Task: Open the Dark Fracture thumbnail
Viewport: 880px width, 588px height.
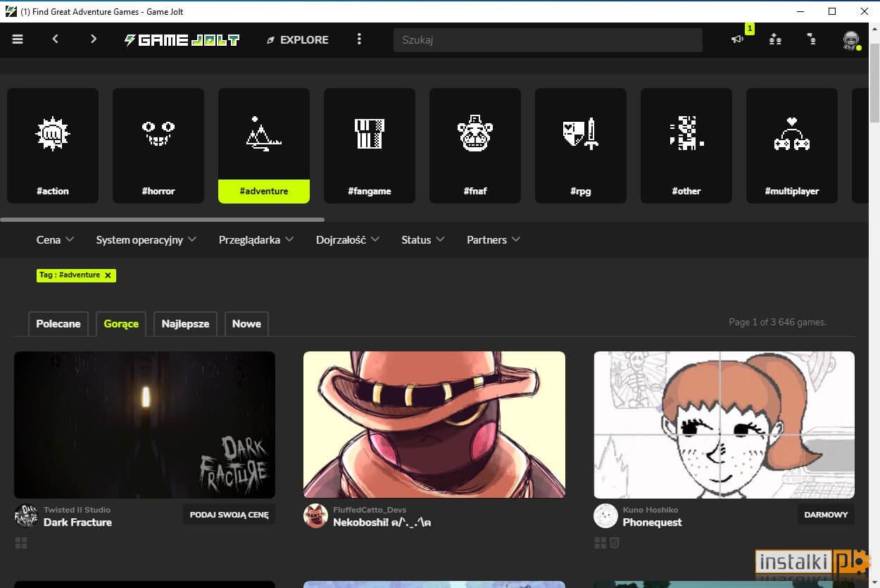Action: point(144,425)
